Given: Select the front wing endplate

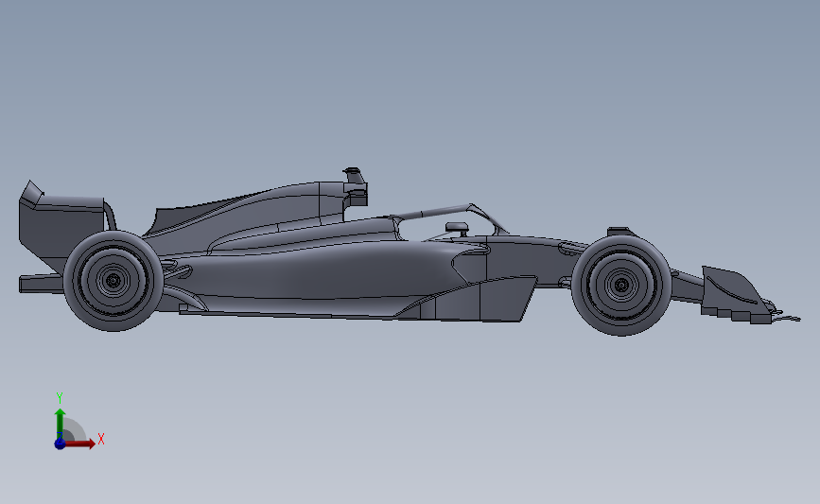Looking at the screenshot, I should (x=735, y=295).
